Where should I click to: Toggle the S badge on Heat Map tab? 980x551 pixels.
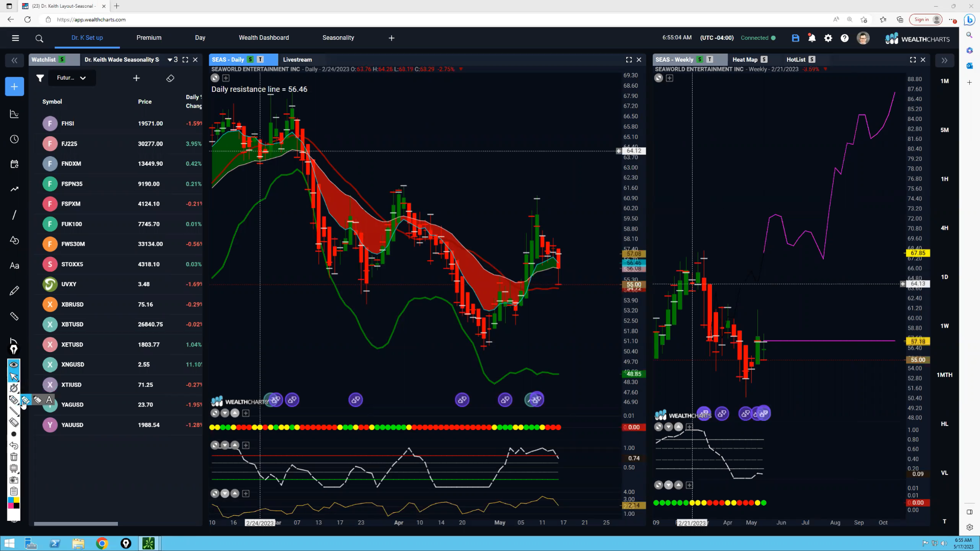point(764,60)
